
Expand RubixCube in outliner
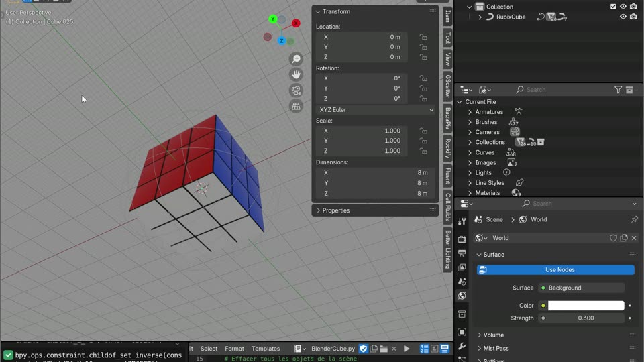click(480, 17)
